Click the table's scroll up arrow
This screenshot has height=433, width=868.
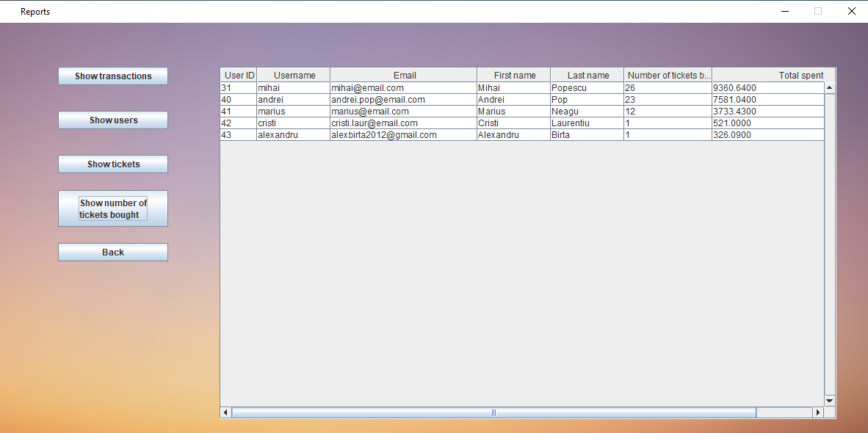[x=830, y=87]
